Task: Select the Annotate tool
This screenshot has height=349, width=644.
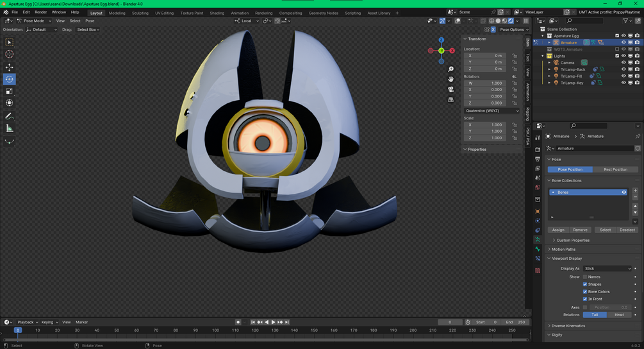Action: 9,116
